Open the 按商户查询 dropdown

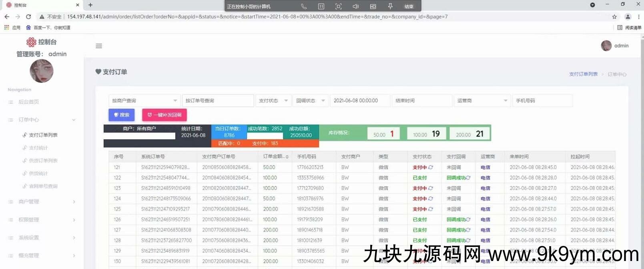click(144, 100)
